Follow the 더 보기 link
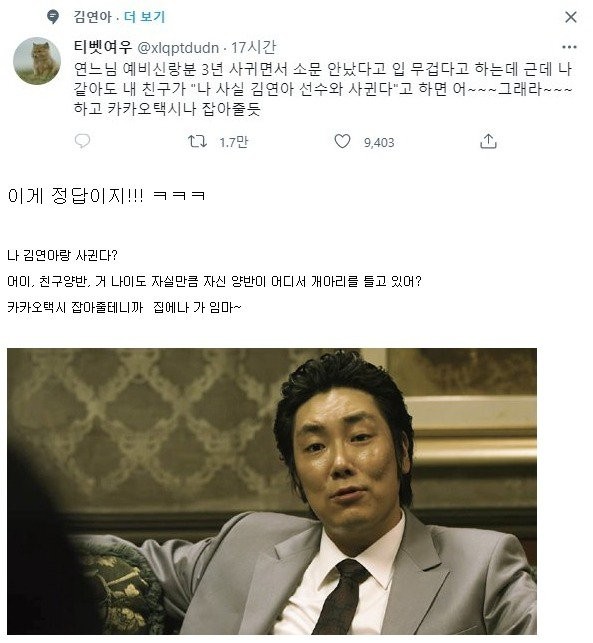Viewport: 593px width, 643px height. click(x=144, y=17)
